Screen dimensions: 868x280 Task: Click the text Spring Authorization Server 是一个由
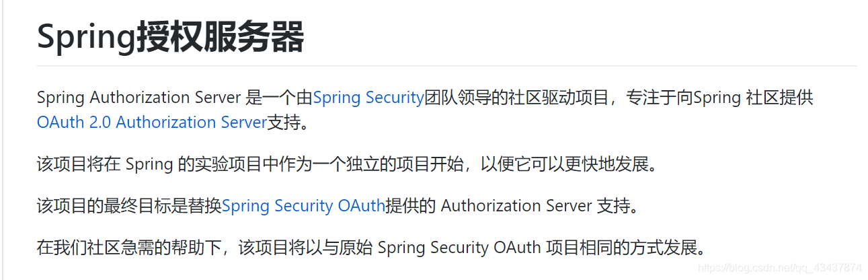pos(175,98)
